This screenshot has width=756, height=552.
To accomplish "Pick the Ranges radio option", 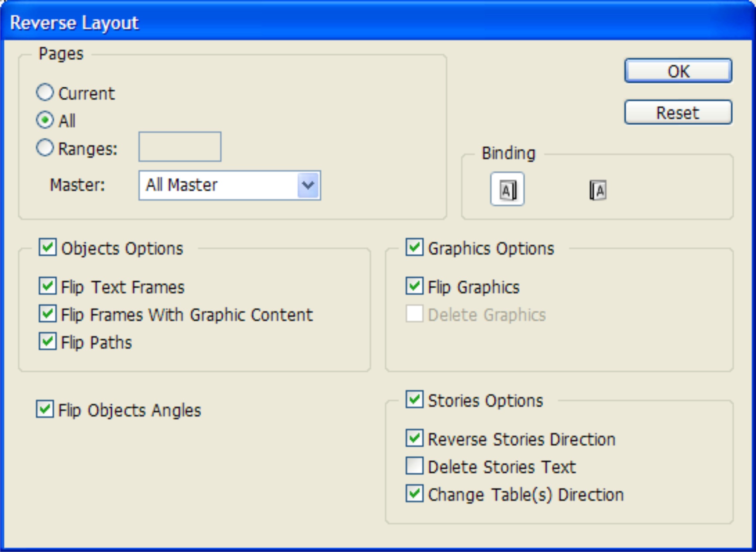I will pos(45,148).
